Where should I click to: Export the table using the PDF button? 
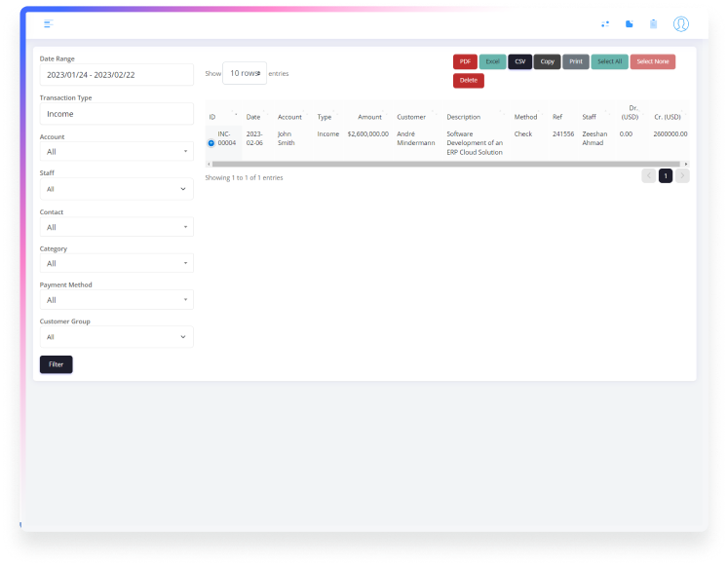click(x=465, y=61)
